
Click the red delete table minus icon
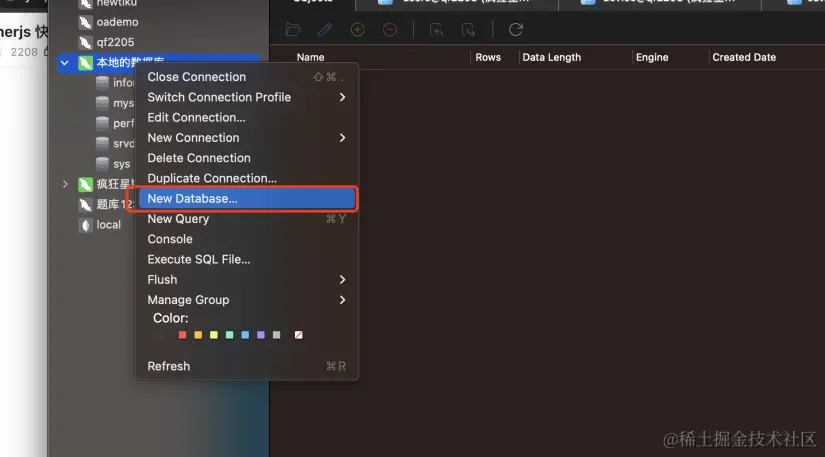(389, 29)
